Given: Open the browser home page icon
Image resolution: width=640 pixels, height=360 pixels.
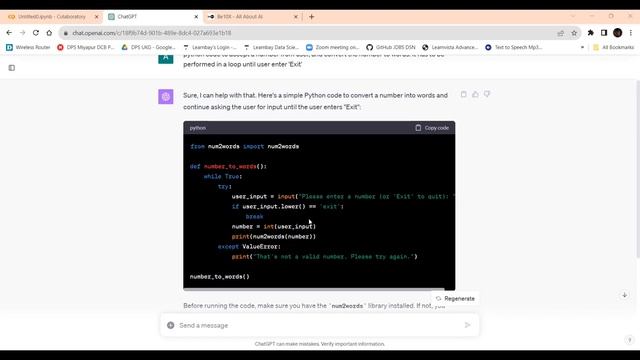Looking at the screenshot, I should (49, 33).
